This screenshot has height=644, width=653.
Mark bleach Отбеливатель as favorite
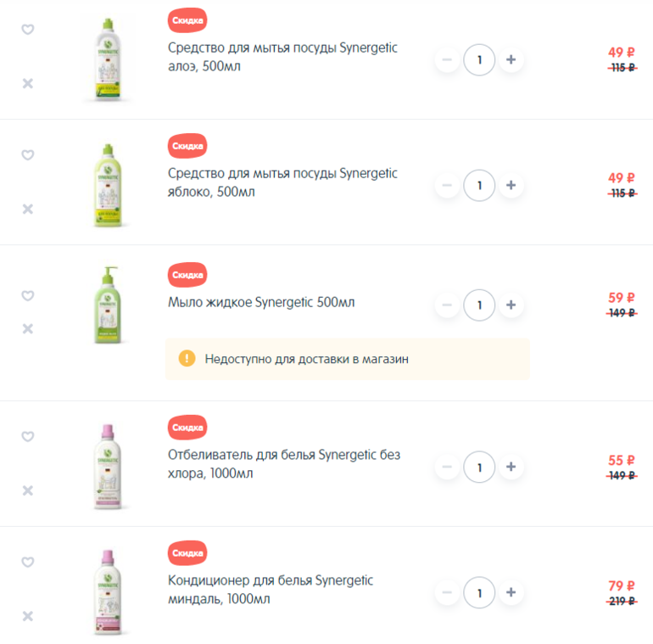pyautogui.click(x=27, y=436)
